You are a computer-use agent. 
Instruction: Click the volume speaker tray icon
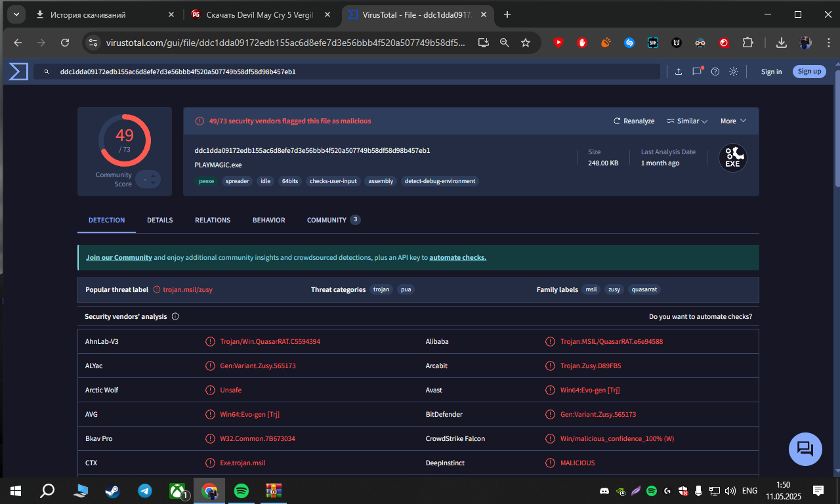coord(730,491)
